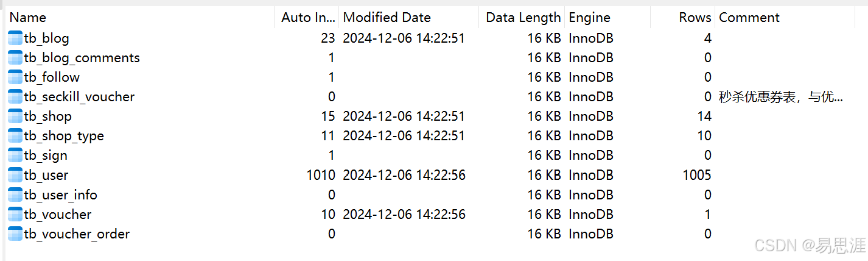The width and height of the screenshot is (868, 261).
Task: Click the tb_follow table icon
Action: (15, 77)
